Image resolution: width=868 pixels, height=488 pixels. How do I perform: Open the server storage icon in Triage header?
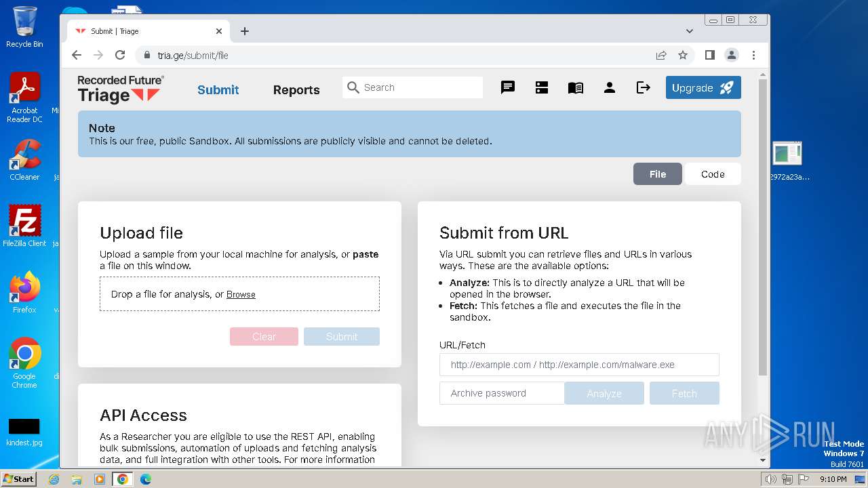coord(542,87)
